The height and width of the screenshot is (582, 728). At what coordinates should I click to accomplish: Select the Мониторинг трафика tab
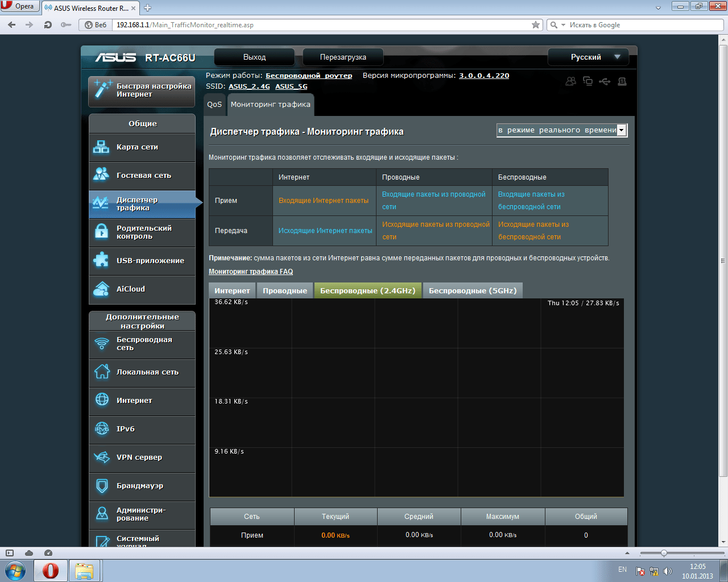click(x=271, y=105)
